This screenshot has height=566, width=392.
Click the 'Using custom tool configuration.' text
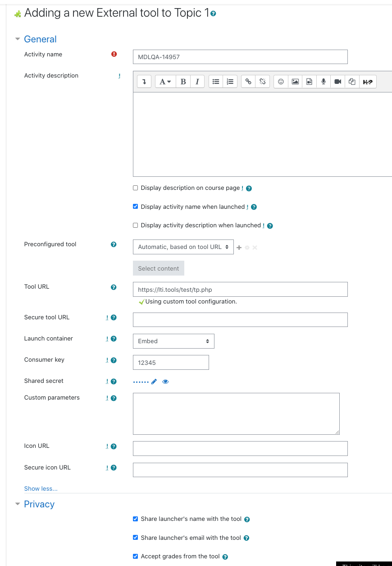click(191, 302)
